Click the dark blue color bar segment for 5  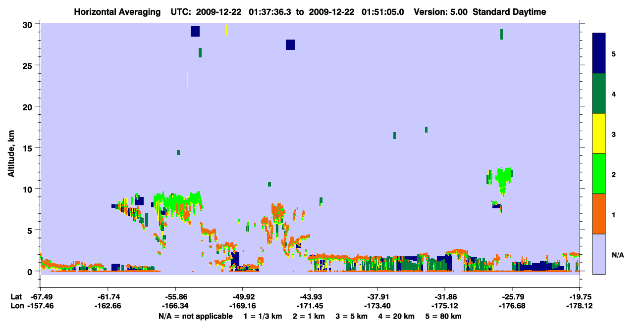599,53
